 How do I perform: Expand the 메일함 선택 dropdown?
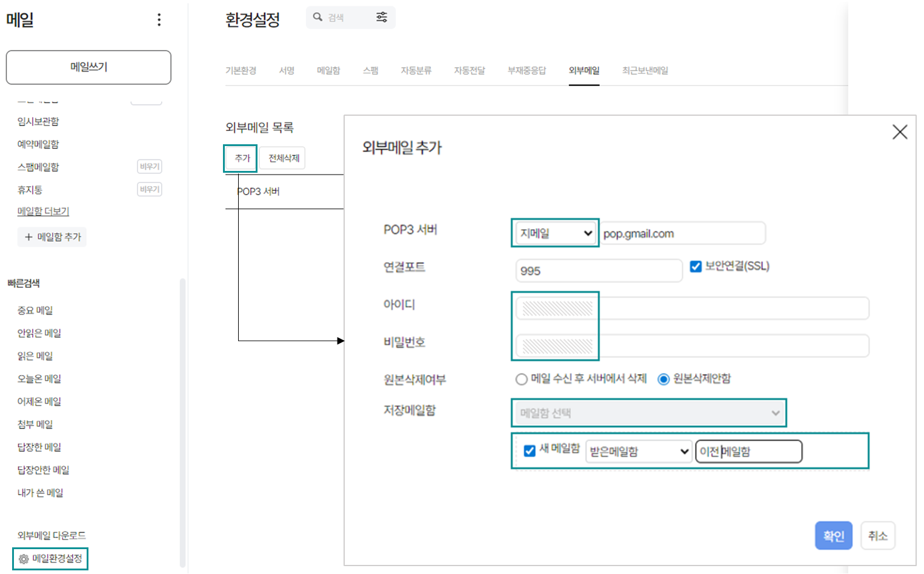648,413
